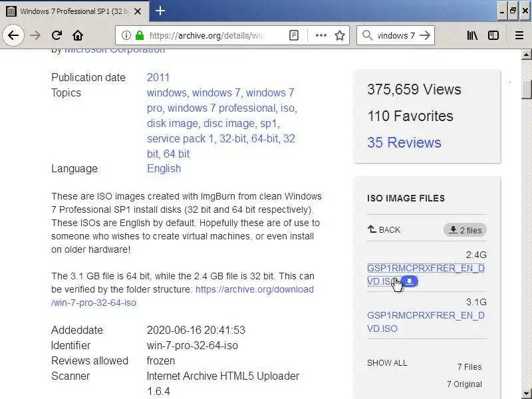532x399 pixels.
Task: Open the '32-bit' topic link
Action: (x=232, y=138)
